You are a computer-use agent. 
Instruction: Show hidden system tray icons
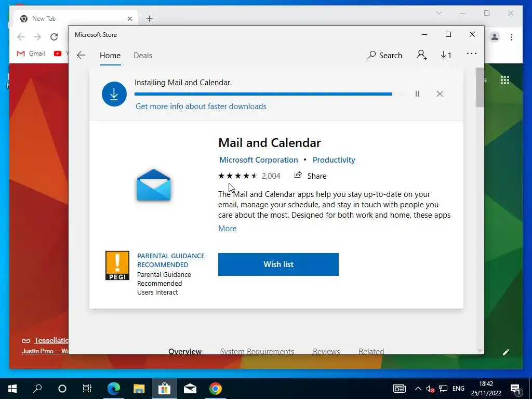[x=418, y=389]
